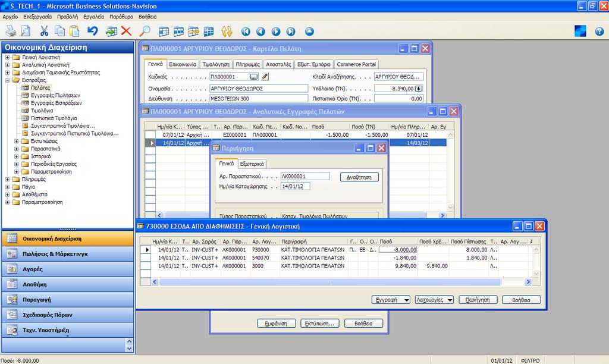The width and height of the screenshot is (609, 364).
Task: Select the 540070 ledger entry row
Action: [x=337, y=258]
